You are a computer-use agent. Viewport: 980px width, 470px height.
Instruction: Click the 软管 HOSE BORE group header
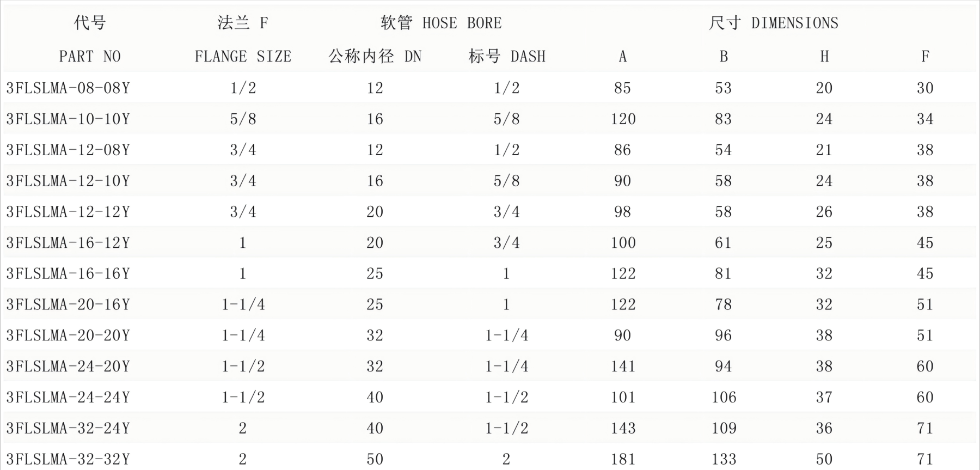pos(440,23)
